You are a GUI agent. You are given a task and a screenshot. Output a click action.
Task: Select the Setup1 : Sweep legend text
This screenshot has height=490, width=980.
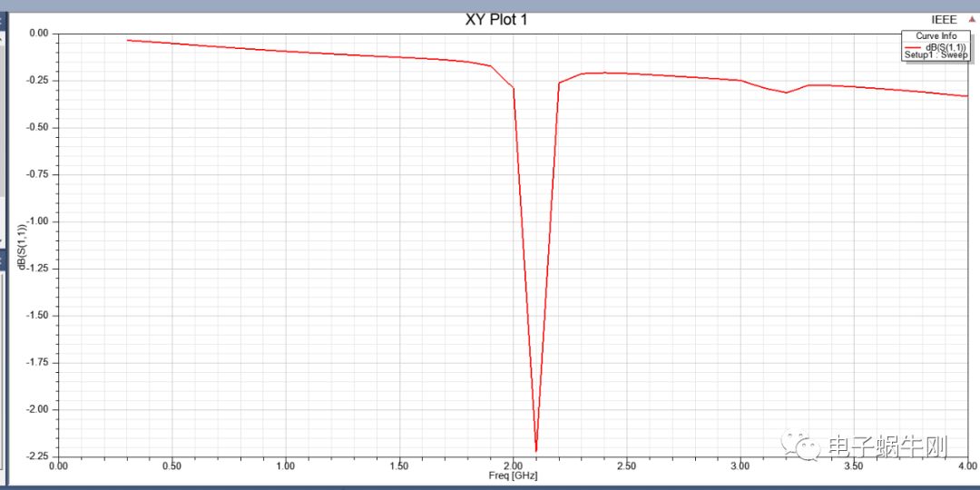point(936,55)
